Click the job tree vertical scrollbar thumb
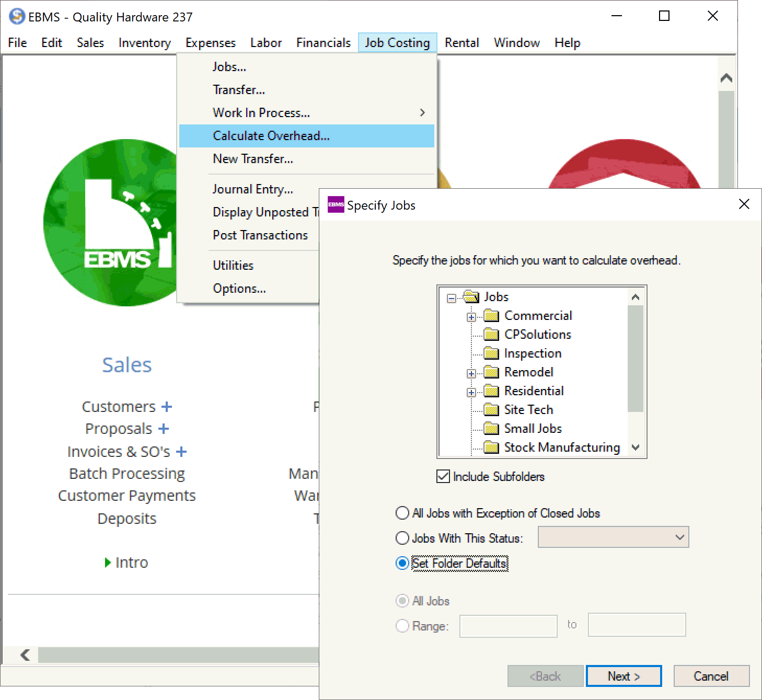The width and height of the screenshot is (762, 700). pos(635,358)
